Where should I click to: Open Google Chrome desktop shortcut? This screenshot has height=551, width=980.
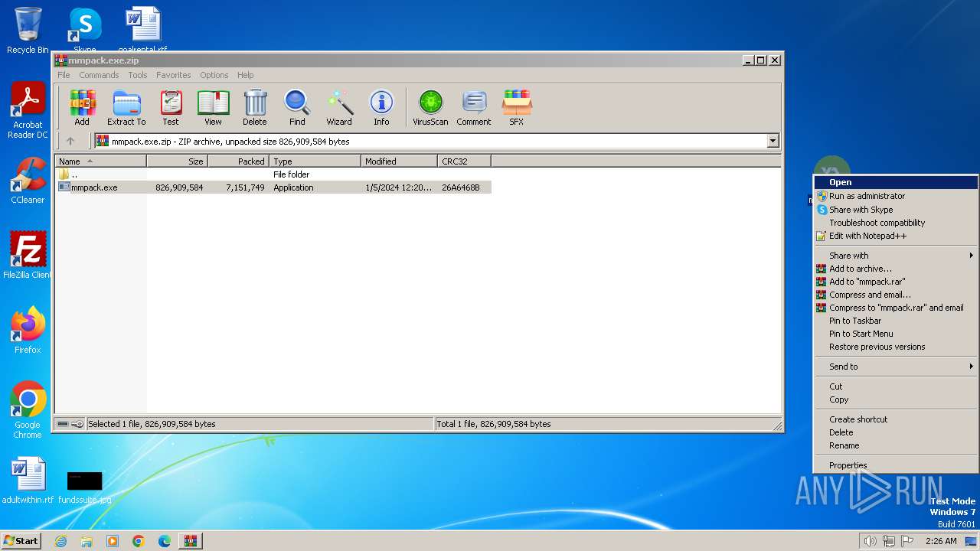28,410
